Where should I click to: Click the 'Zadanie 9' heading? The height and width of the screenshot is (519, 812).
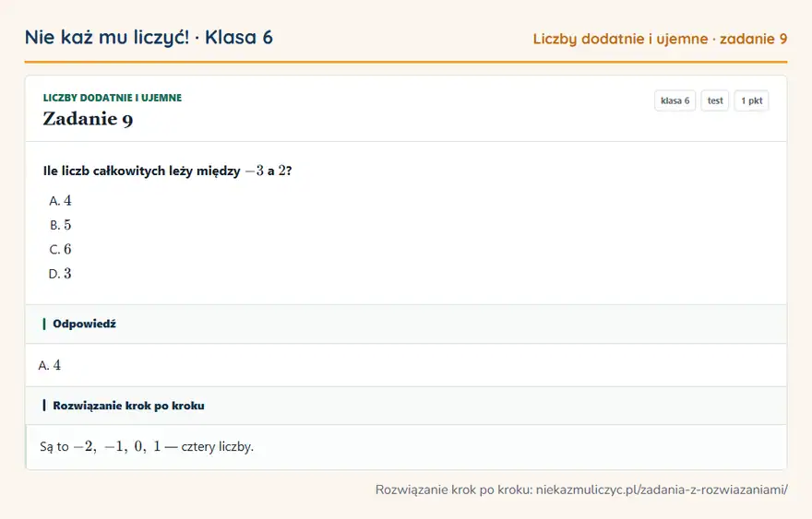tap(88, 119)
